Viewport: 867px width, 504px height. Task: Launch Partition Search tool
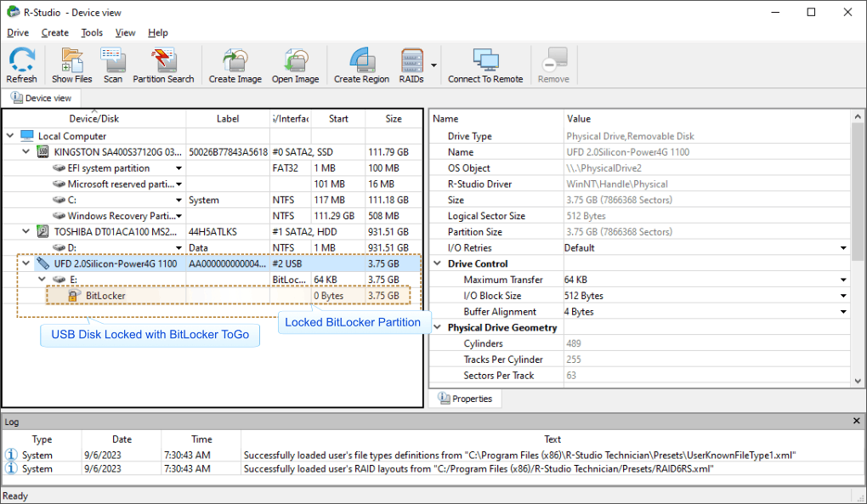[x=163, y=59]
